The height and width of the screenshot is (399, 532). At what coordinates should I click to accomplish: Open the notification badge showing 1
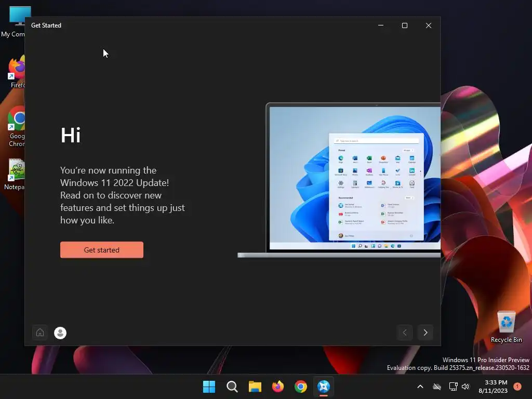click(x=517, y=387)
